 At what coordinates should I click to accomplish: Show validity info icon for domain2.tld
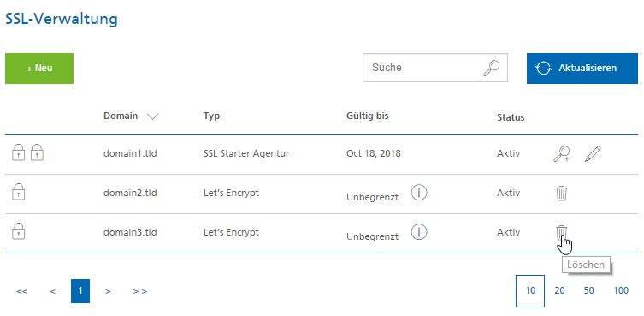(x=419, y=193)
